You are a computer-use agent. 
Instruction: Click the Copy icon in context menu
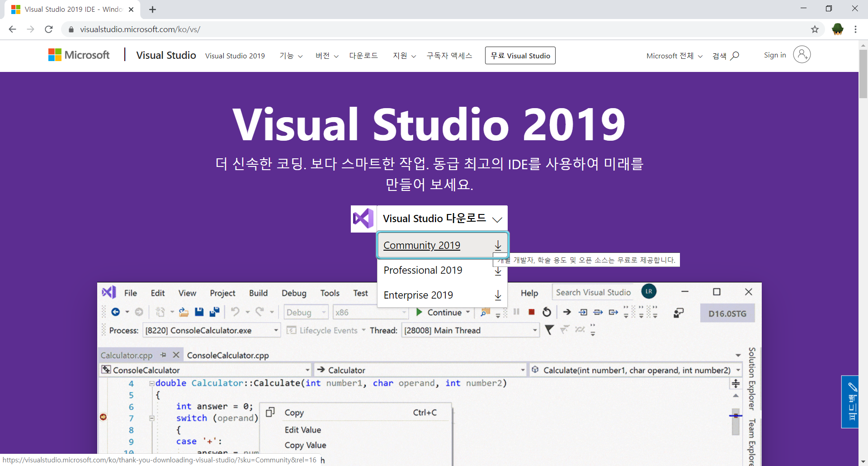click(270, 412)
